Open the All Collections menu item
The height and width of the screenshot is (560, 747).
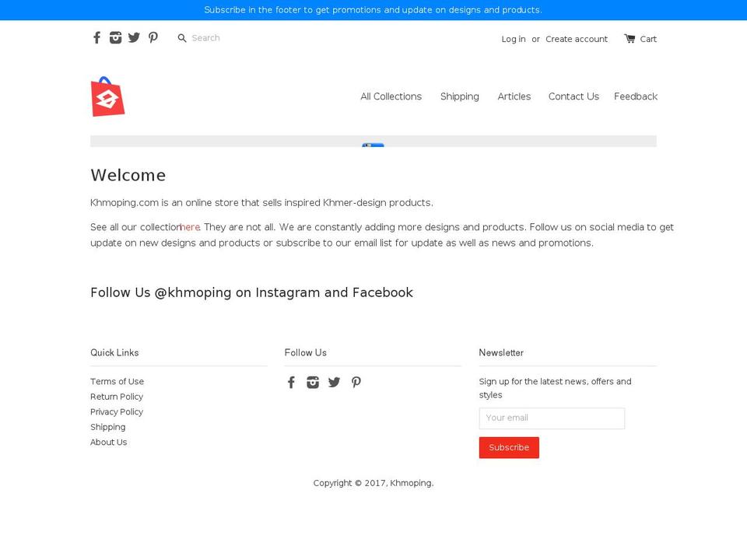[x=391, y=96]
